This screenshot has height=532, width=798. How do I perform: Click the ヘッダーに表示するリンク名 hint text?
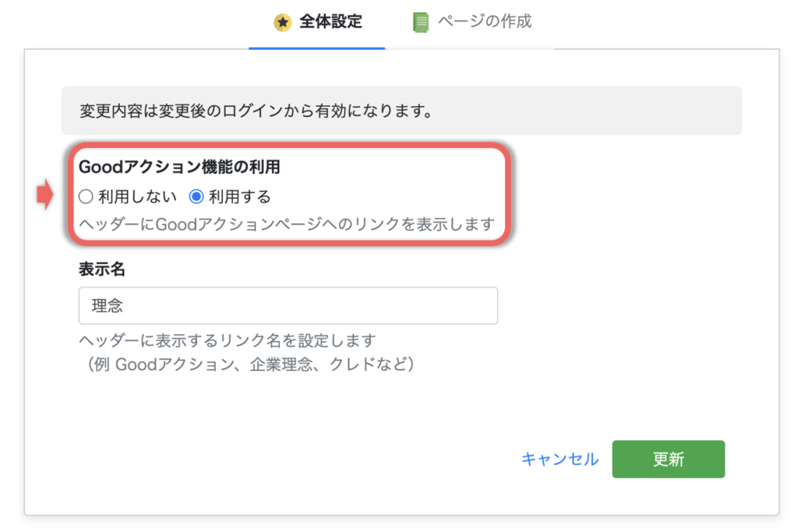tap(228, 340)
